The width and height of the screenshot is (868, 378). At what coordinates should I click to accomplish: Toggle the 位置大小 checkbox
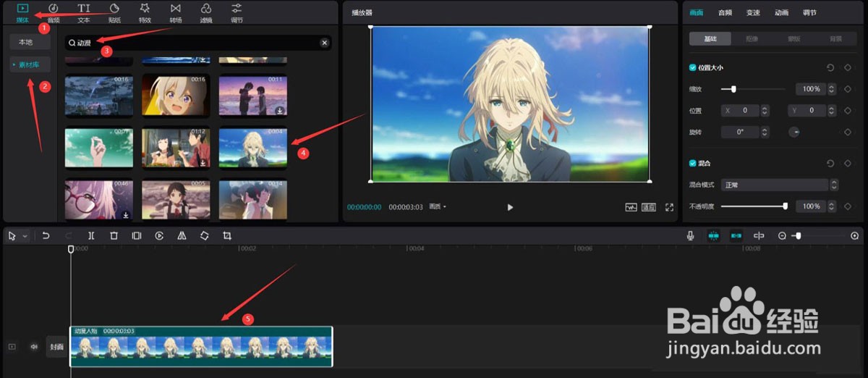(693, 67)
